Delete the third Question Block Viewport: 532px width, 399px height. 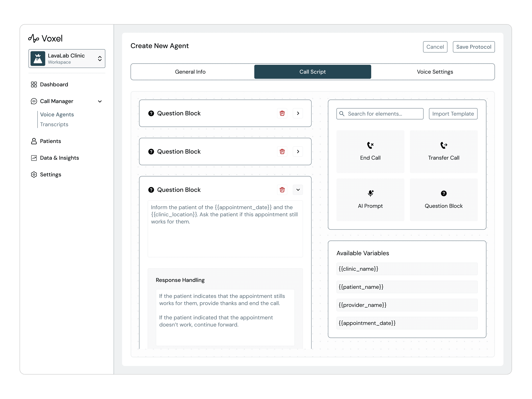pyautogui.click(x=282, y=190)
